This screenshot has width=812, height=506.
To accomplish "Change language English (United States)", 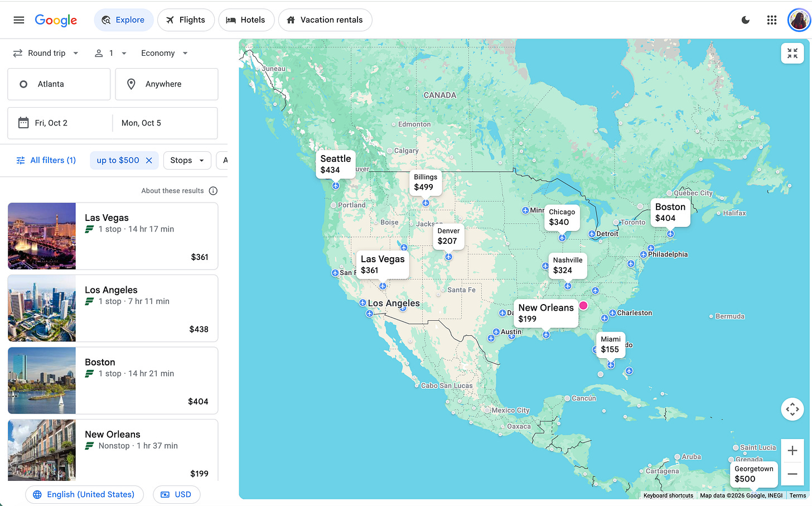I will [84, 495].
